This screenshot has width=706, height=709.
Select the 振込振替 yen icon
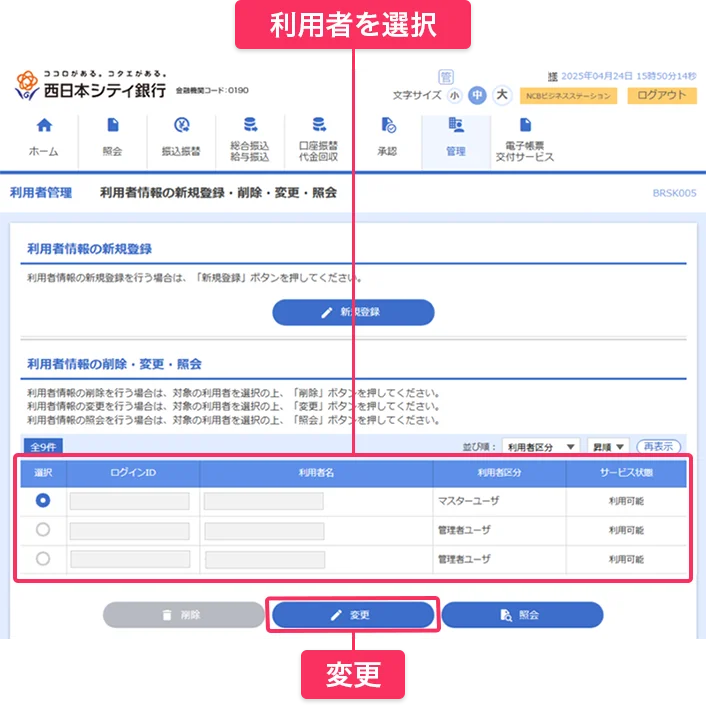coord(181,125)
